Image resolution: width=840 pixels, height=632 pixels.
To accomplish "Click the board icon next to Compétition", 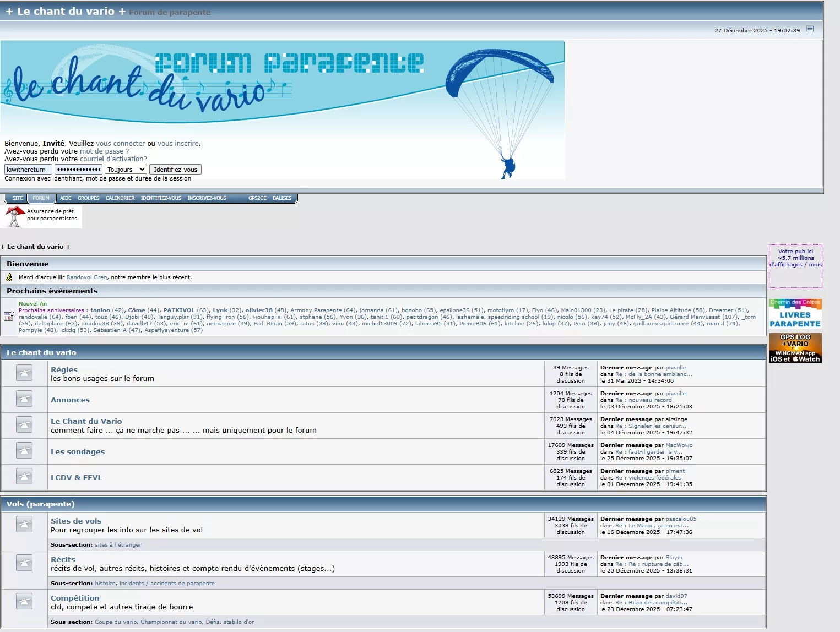I will (24, 602).
